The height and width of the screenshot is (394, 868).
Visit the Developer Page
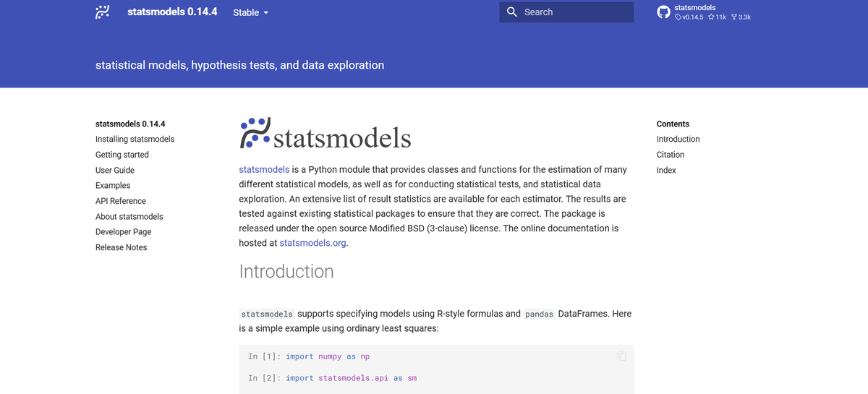coord(124,232)
